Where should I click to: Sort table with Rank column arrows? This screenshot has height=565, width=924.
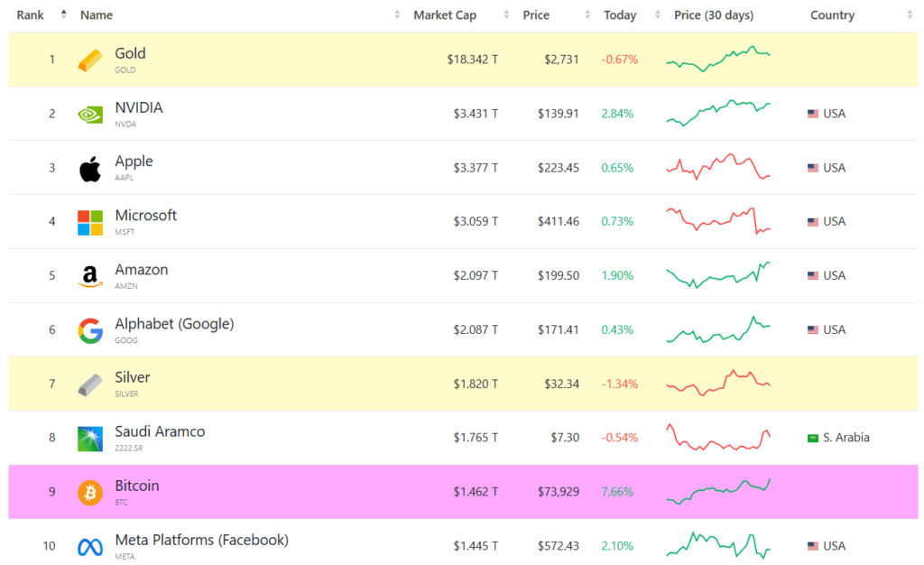64,14
